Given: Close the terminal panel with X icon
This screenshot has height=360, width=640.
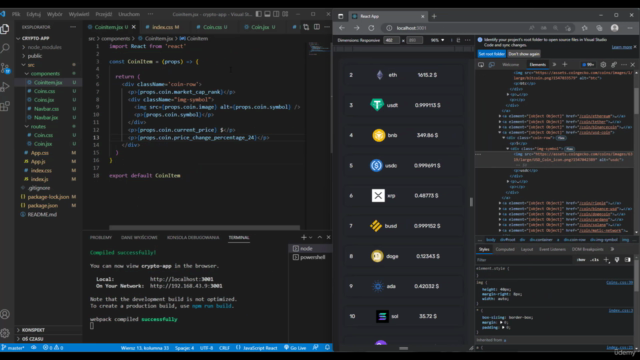Looking at the screenshot, I should point(328,237).
